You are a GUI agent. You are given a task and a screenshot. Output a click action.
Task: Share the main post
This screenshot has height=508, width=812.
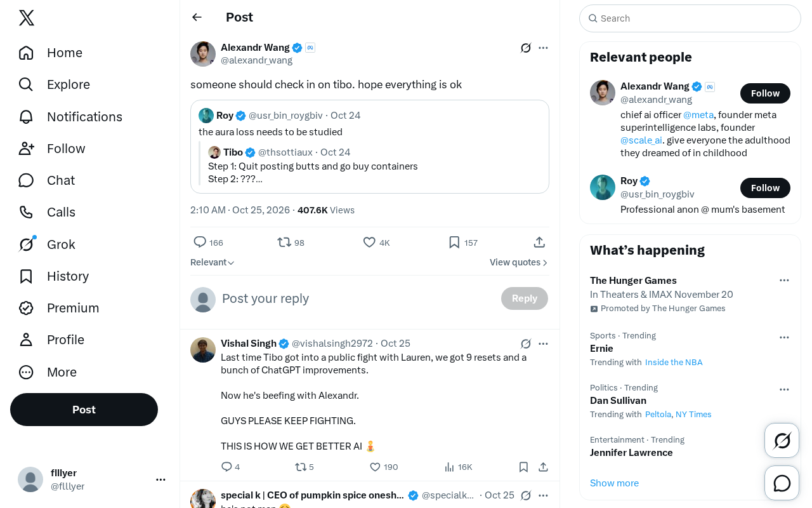pos(539,243)
